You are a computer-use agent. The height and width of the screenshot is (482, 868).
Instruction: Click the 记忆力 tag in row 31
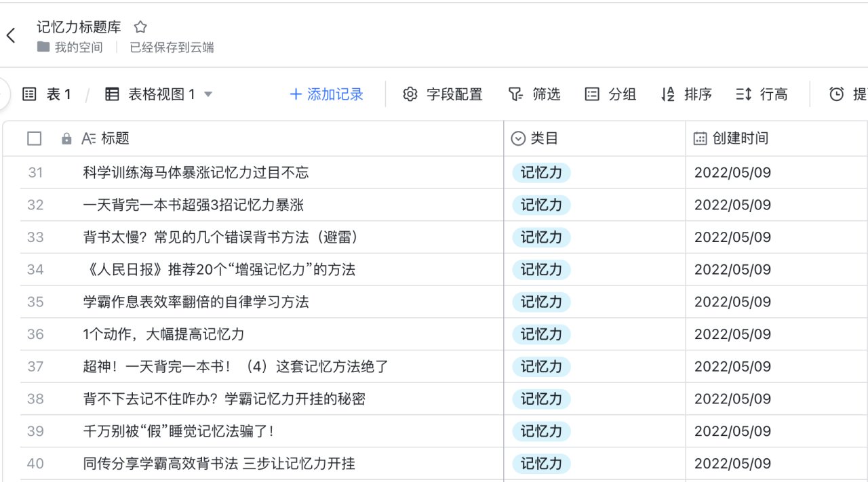coord(541,173)
